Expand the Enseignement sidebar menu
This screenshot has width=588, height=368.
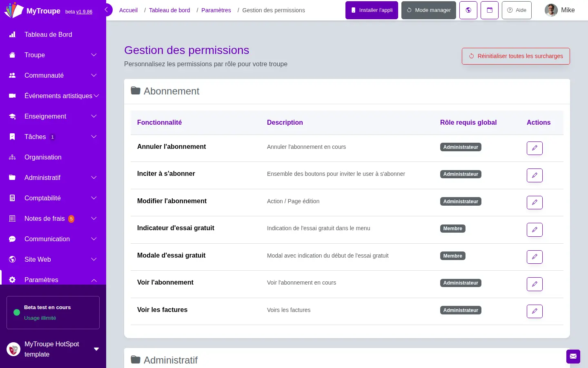94,117
